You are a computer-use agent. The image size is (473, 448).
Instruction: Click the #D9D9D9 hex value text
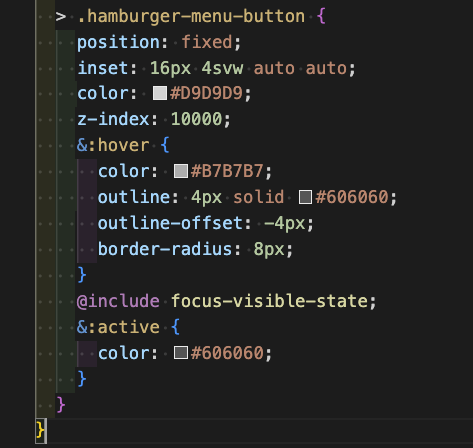[206, 93]
